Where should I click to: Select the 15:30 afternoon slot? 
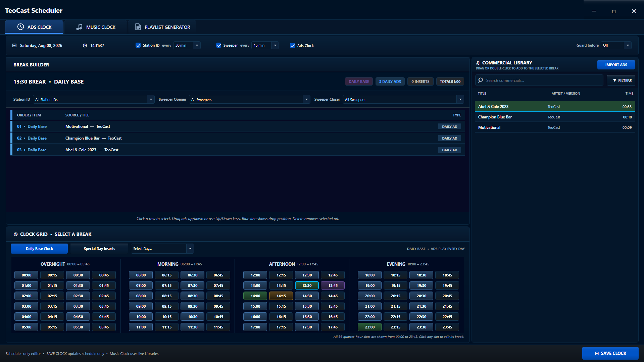[307, 306]
